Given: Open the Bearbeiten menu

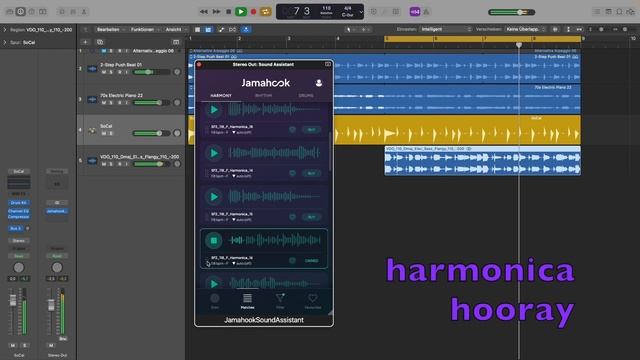Looking at the screenshot, I should (x=110, y=29).
